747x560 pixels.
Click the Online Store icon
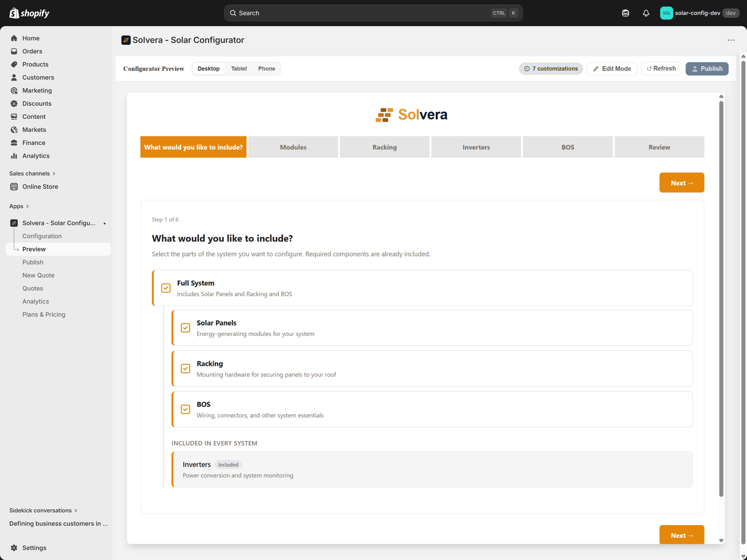14,187
